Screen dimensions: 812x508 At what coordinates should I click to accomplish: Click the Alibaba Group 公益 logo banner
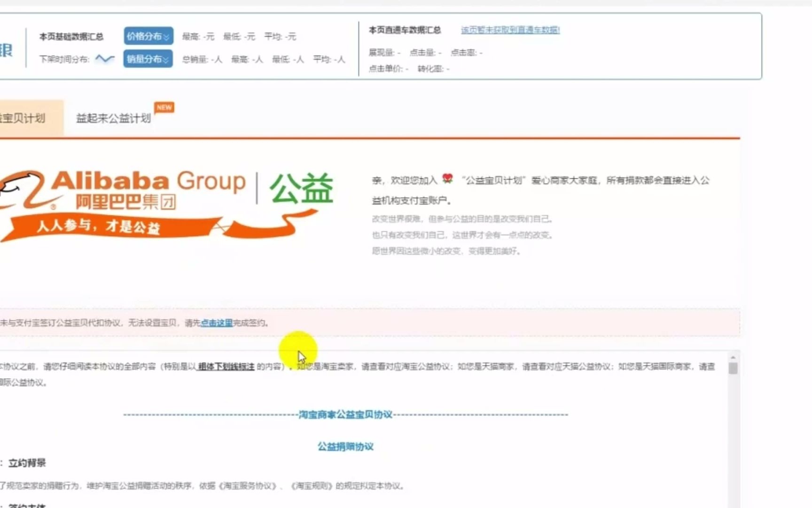[167, 206]
